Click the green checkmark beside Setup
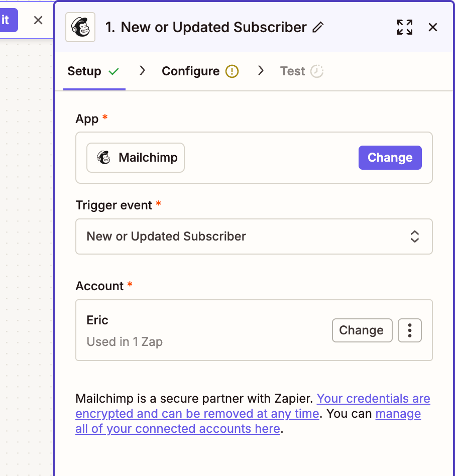The image size is (455, 476). coord(113,71)
